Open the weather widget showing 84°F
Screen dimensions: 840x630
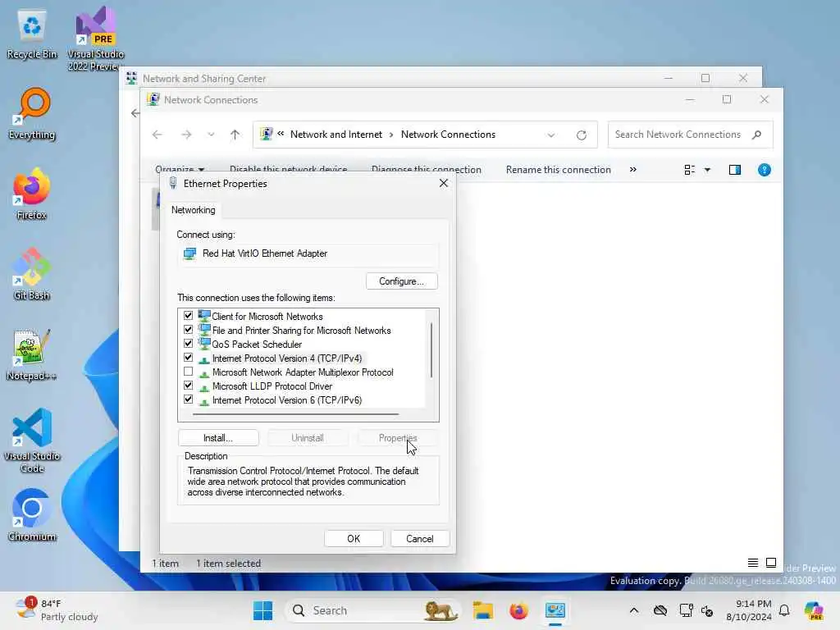click(57, 610)
